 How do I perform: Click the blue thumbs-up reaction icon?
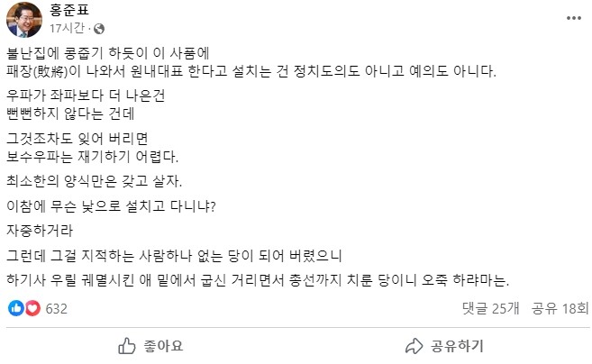click(x=15, y=309)
